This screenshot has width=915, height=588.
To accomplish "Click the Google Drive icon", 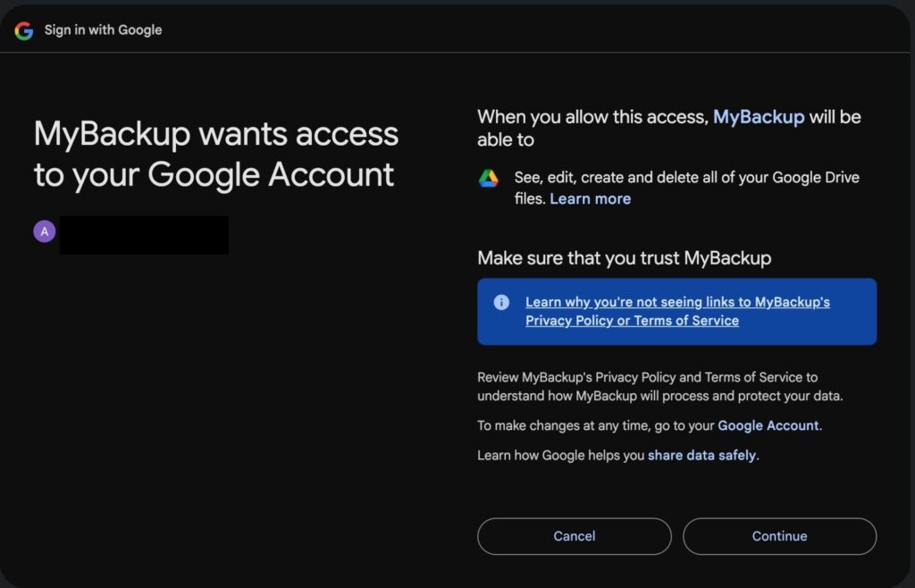I will point(489,178).
